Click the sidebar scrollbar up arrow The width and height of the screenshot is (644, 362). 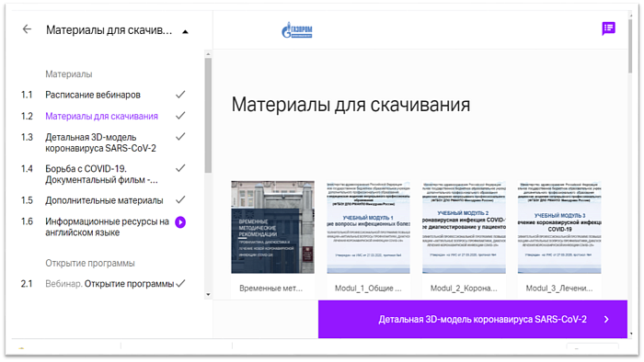208,54
